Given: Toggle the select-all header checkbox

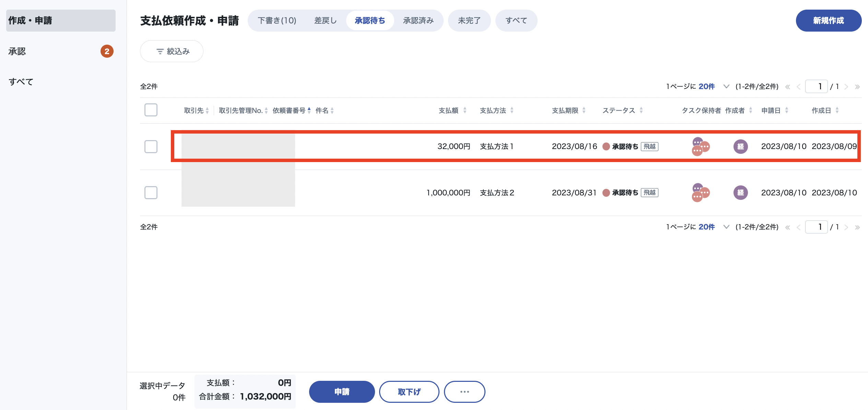Looking at the screenshot, I should pos(151,110).
